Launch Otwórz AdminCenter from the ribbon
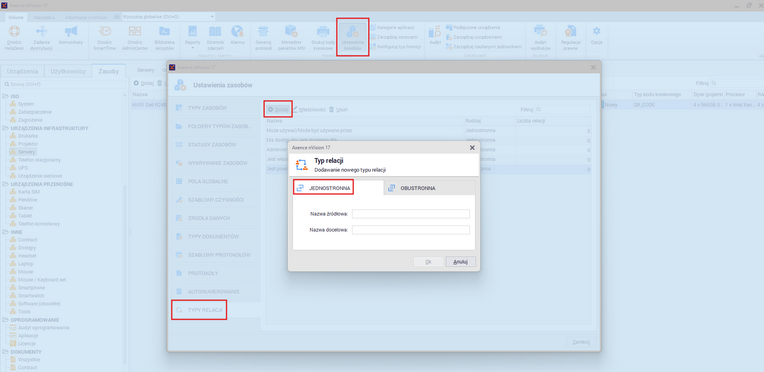 [134, 37]
